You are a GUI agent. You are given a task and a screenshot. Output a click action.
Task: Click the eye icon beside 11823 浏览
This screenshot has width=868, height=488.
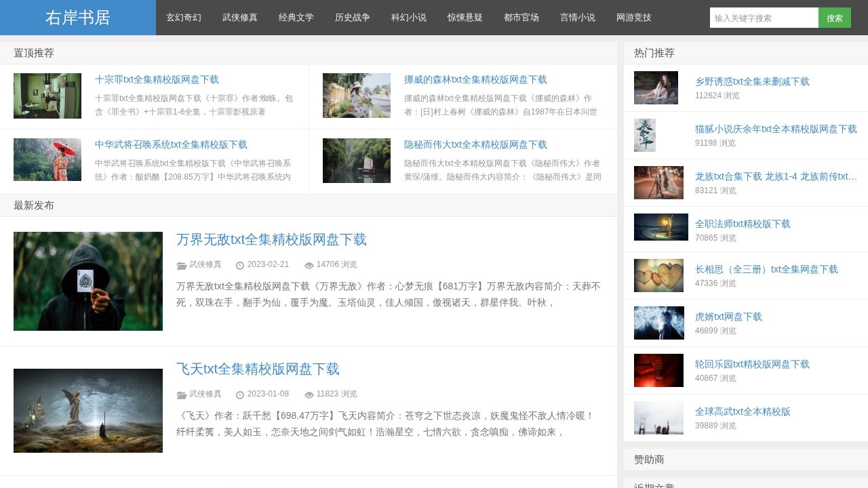(309, 394)
